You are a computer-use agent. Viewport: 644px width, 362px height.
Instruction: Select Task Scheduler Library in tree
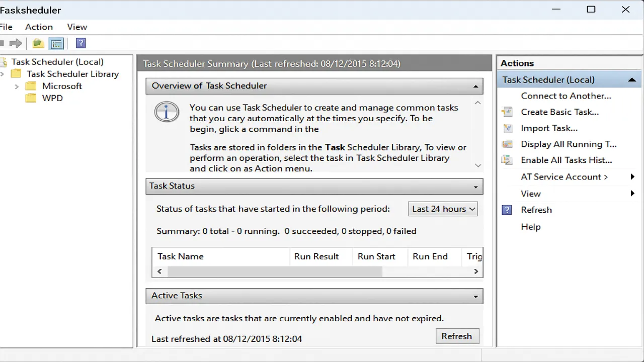point(72,74)
